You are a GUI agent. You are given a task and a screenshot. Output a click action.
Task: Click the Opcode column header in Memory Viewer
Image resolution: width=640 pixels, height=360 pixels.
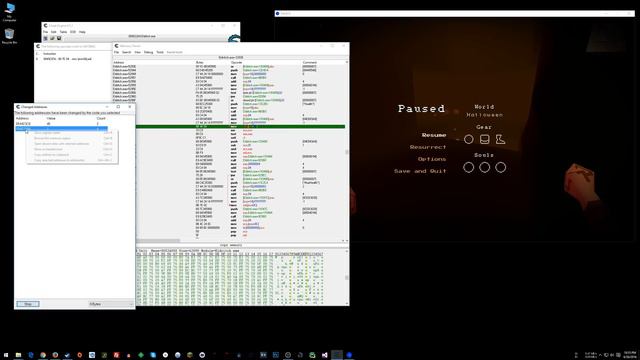click(x=236, y=62)
